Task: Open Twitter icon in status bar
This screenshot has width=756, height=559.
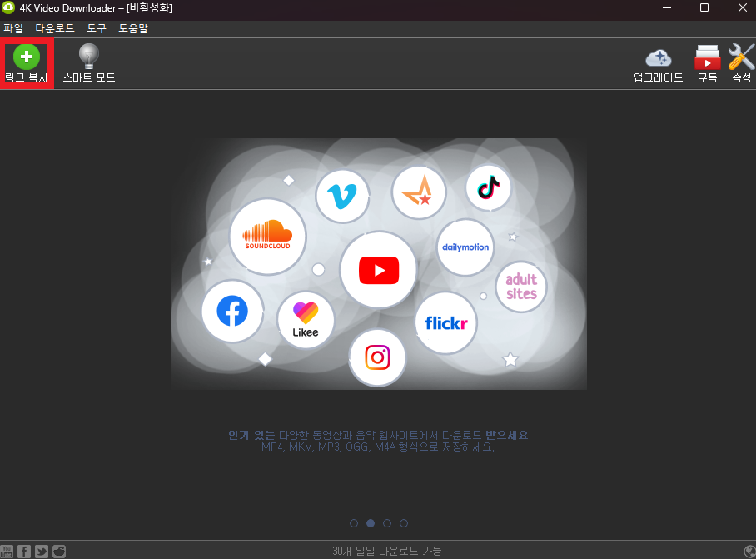Action: click(42, 551)
